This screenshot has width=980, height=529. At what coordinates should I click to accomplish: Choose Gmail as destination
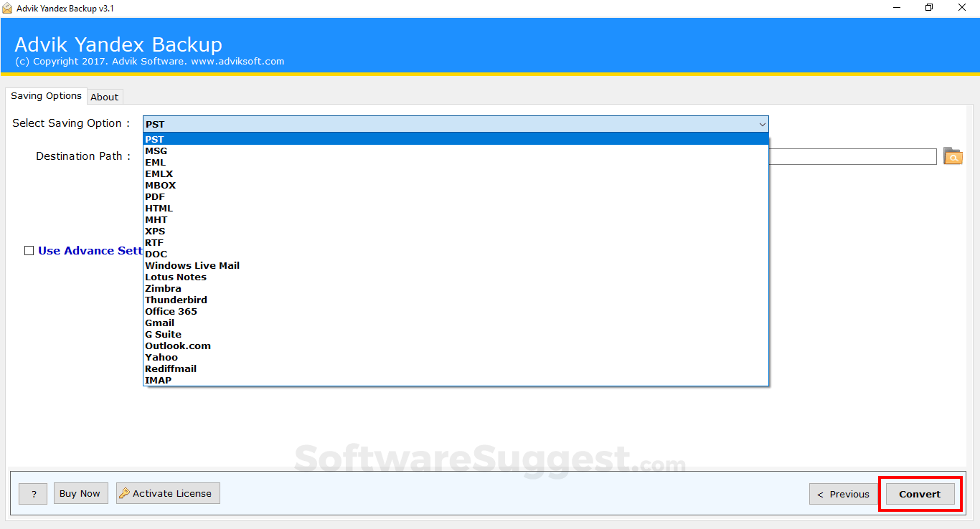[456, 323]
